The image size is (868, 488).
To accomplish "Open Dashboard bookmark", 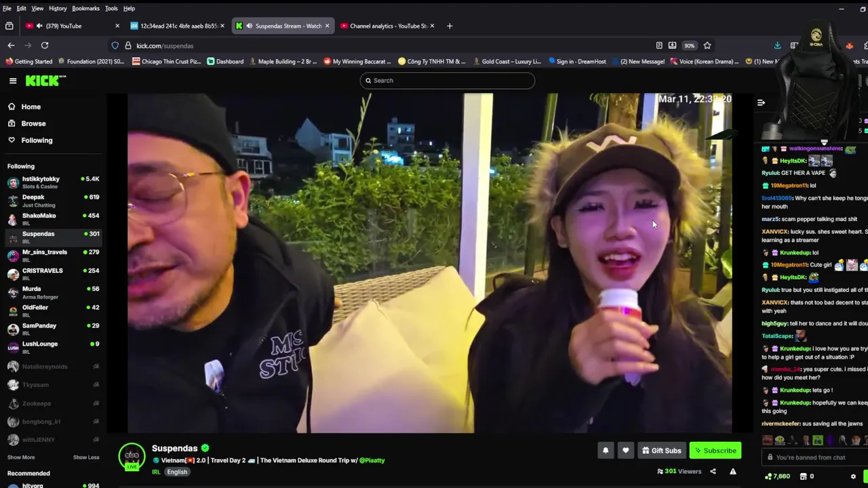I will 225,62.
